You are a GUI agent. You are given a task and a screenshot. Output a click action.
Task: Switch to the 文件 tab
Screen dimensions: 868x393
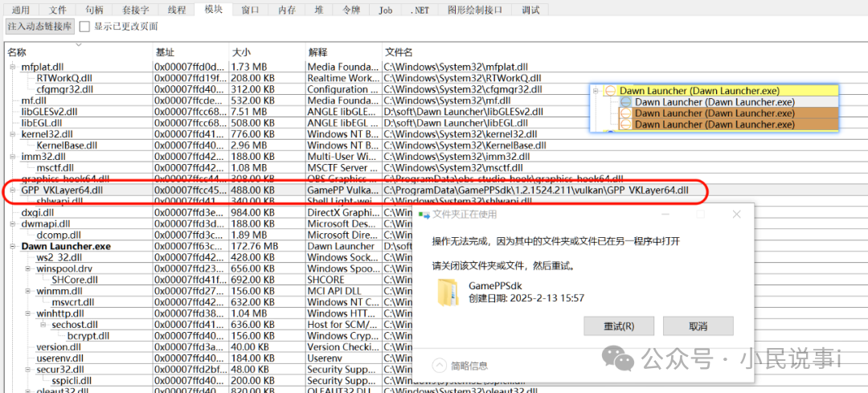click(58, 10)
